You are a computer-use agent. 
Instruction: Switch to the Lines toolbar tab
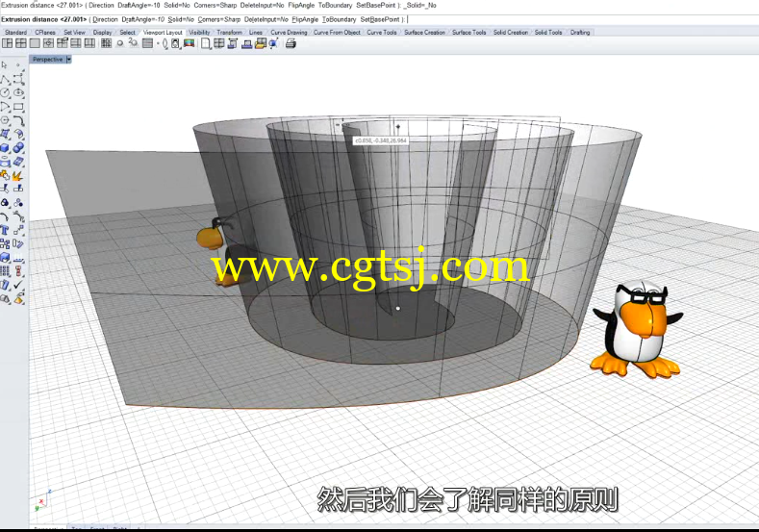(256, 33)
